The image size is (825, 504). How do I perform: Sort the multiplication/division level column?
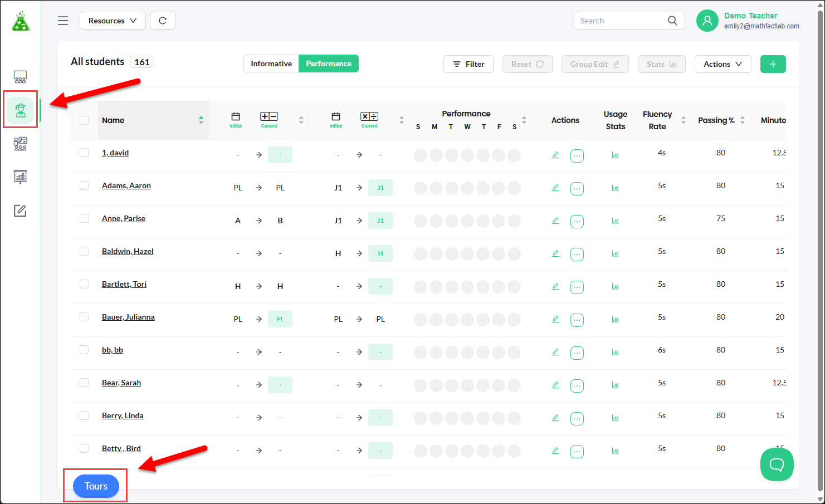click(x=402, y=120)
